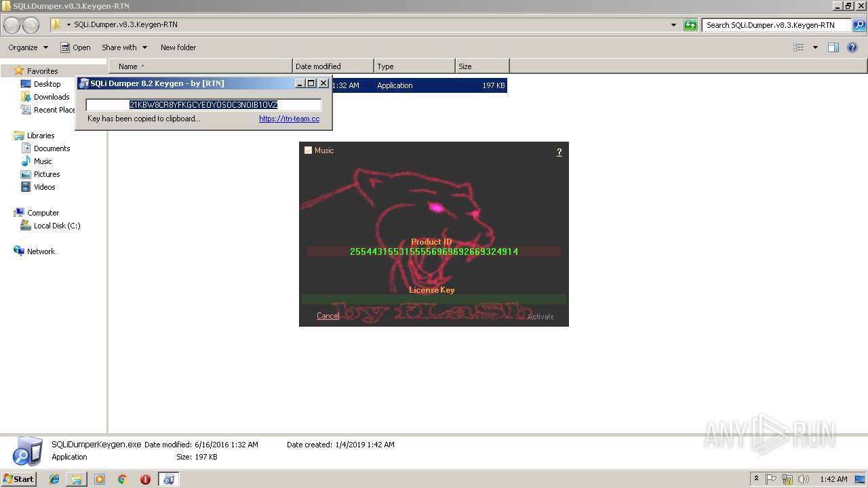The image size is (868, 488).
Task: Change the view icon
Action: pyautogui.click(x=799, y=47)
